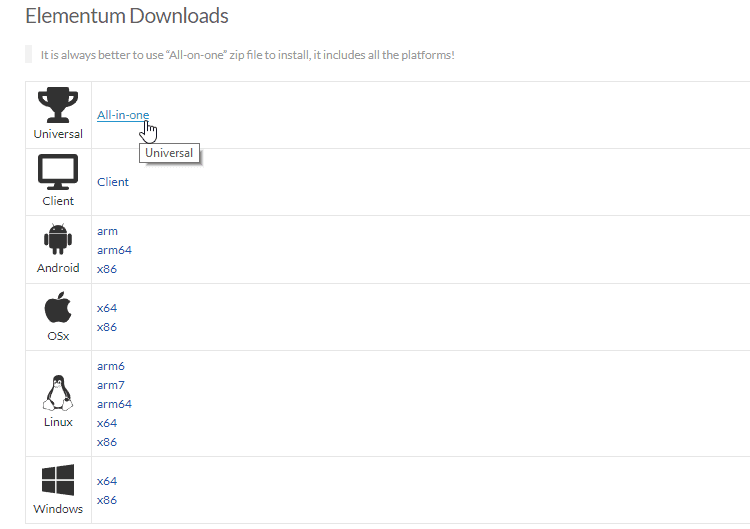Download Windows x64 build
Image resolution: width=750 pixels, height=529 pixels.
click(107, 481)
